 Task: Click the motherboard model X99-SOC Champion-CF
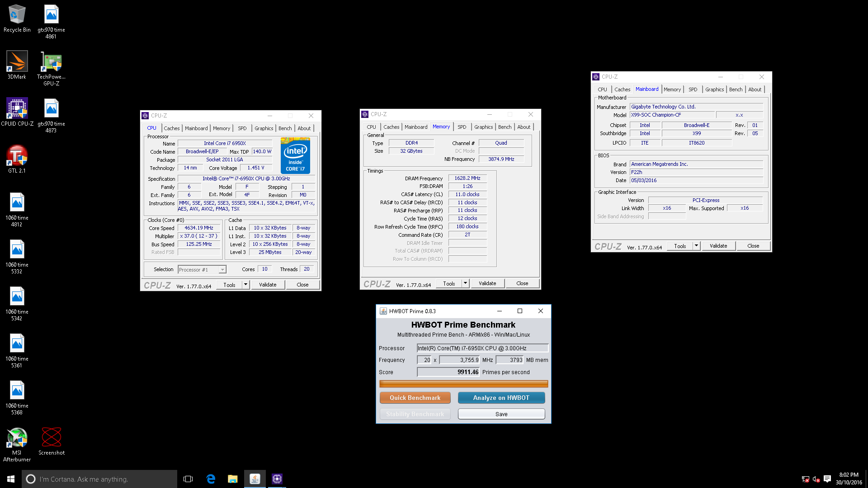[x=672, y=115]
